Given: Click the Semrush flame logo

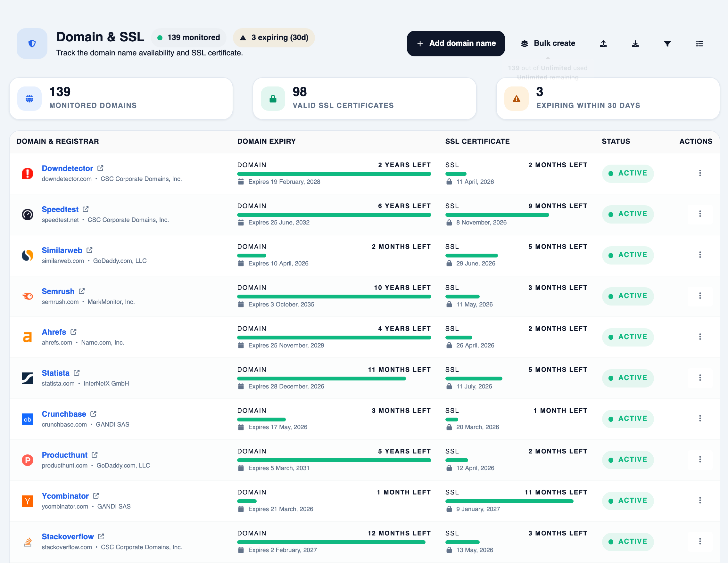Looking at the screenshot, I should pyautogui.click(x=27, y=296).
